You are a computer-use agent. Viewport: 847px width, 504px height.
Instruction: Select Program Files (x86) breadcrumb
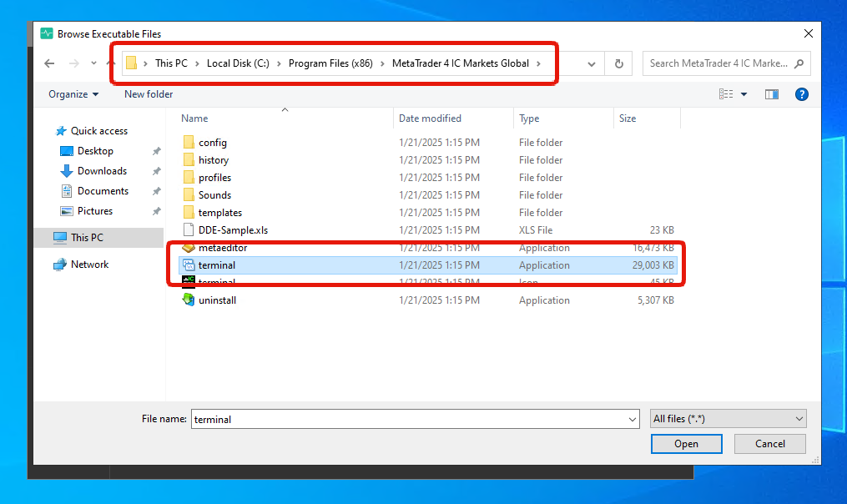(x=330, y=63)
